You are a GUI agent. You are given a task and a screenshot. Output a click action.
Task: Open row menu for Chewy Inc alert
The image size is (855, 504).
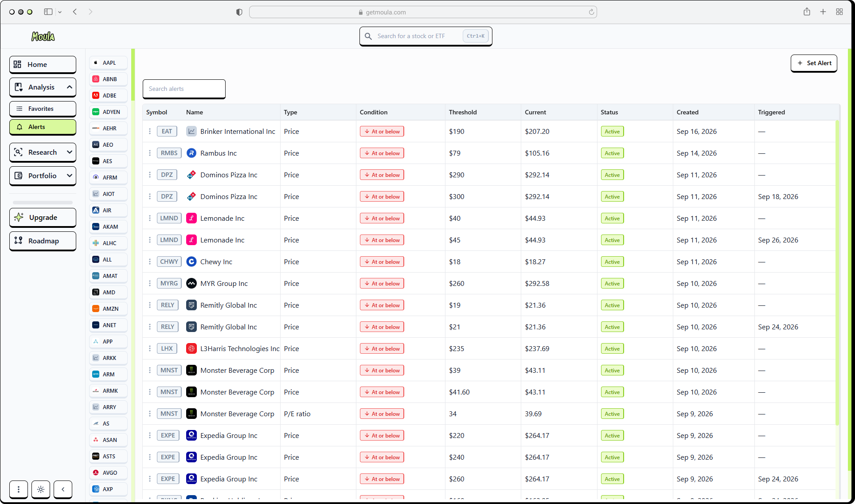pyautogui.click(x=150, y=262)
